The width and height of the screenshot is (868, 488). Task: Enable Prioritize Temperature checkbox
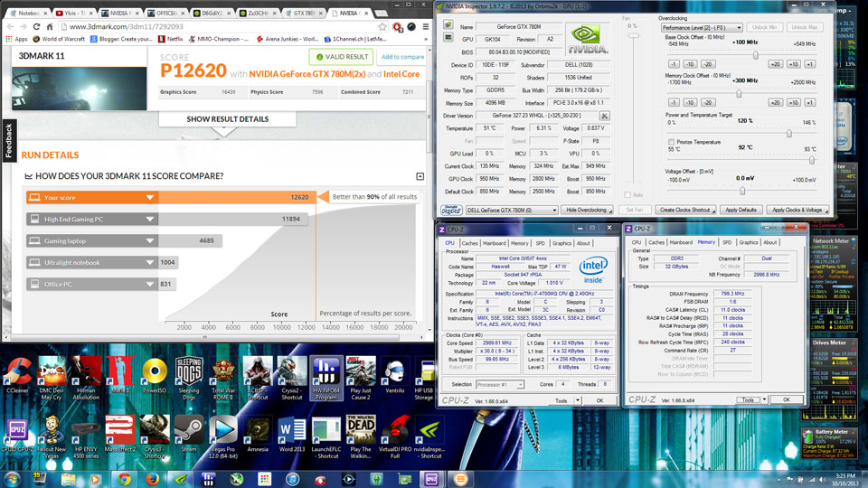(671, 142)
